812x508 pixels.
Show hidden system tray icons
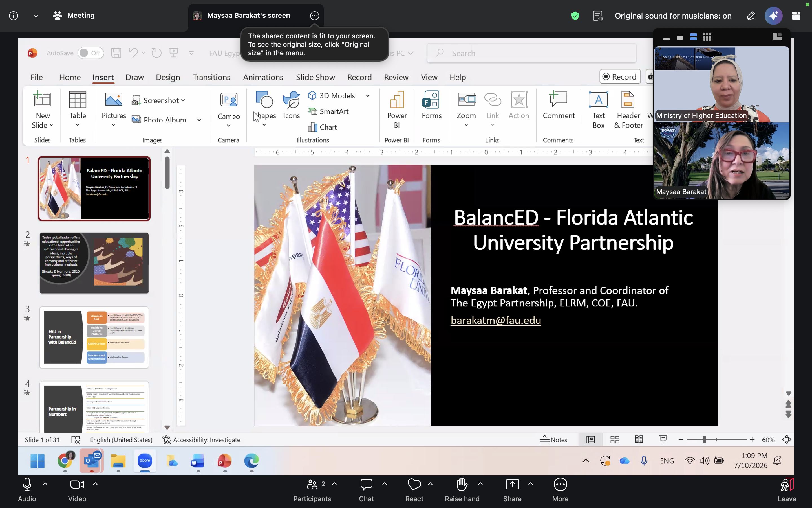[x=586, y=461]
